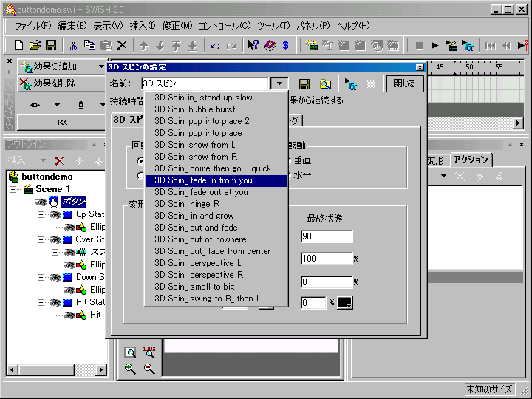
Task: Open 挿入(I) menu
Action: point(143,26)
